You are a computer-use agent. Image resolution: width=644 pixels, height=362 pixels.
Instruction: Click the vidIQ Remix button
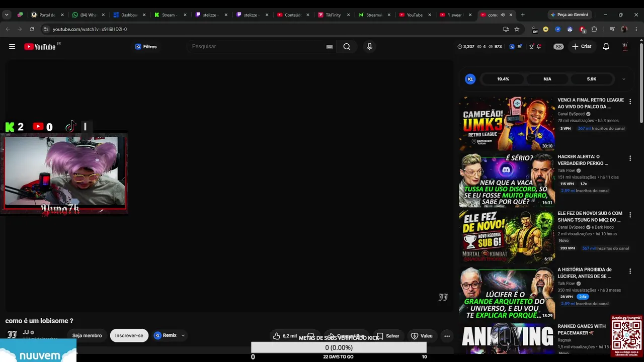pyautogui.click(x=166, y=336)
